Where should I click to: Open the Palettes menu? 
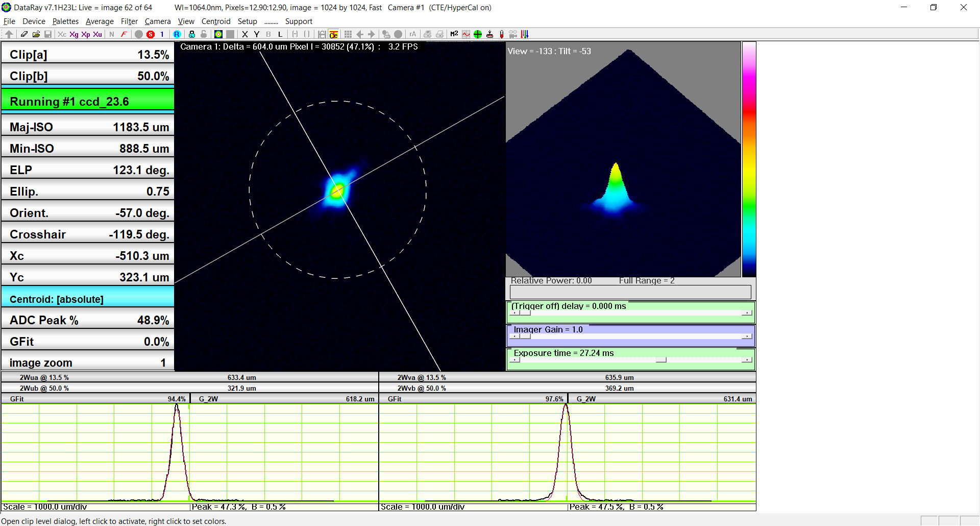tap(65, 21)
